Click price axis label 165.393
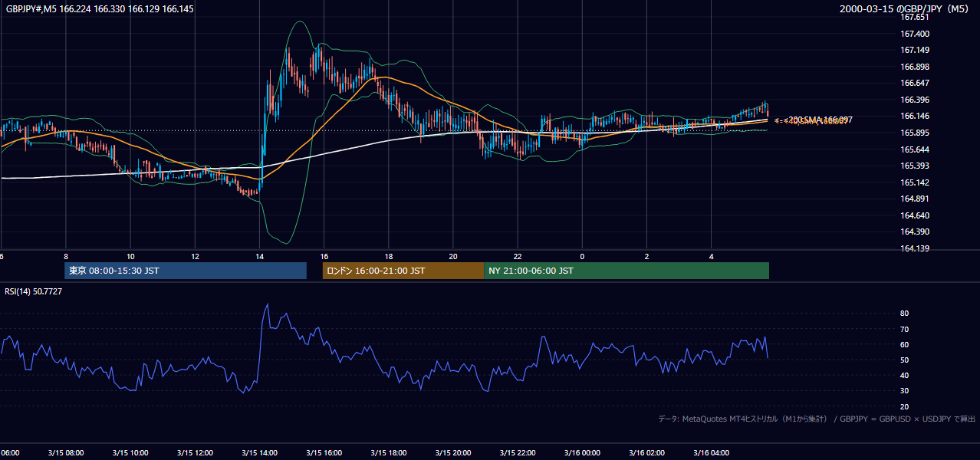Image resolution: width=980 pixels, height=460 pixels. point(916,166)
